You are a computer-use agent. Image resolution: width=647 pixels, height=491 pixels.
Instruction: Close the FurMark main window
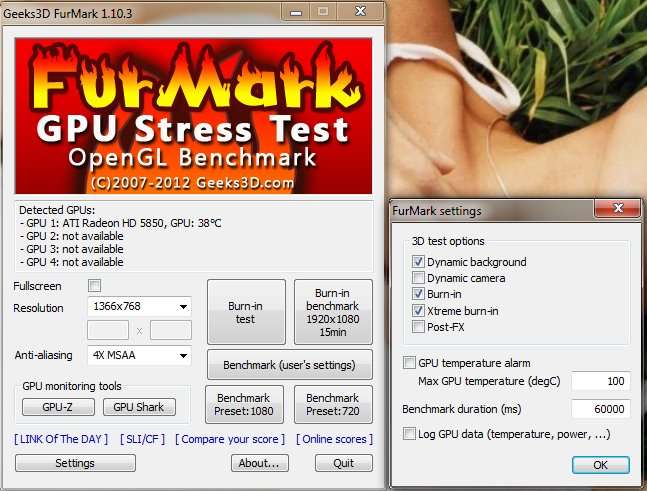click(x=361, y=12)
